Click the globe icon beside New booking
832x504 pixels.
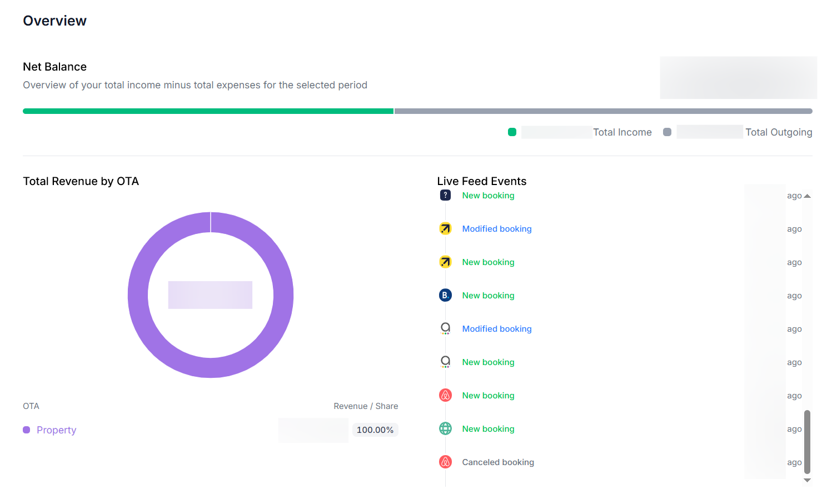pyautogui.click(x=445, y=428)
